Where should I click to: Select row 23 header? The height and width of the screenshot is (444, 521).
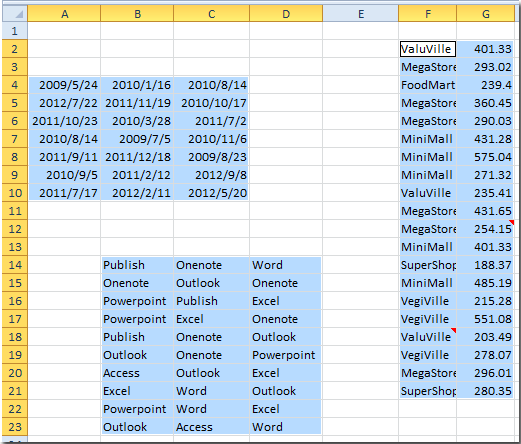[15, 427]
